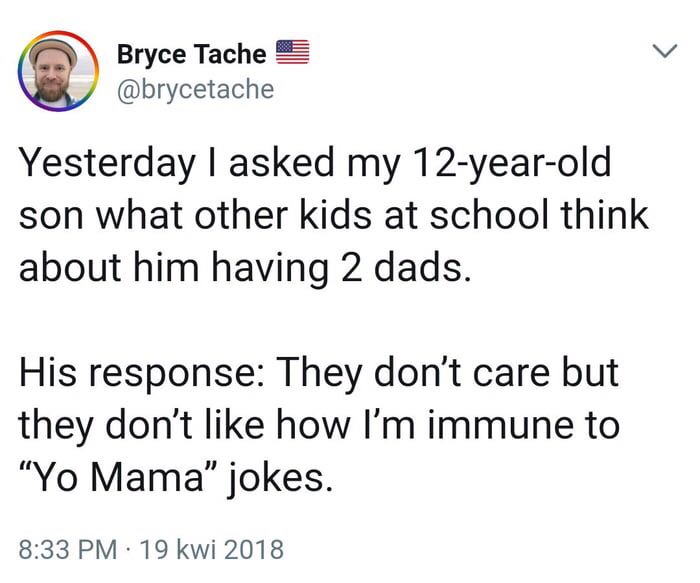
Task: Click the word "jokes." ending the tweet
Action: [x=280, y=479]
